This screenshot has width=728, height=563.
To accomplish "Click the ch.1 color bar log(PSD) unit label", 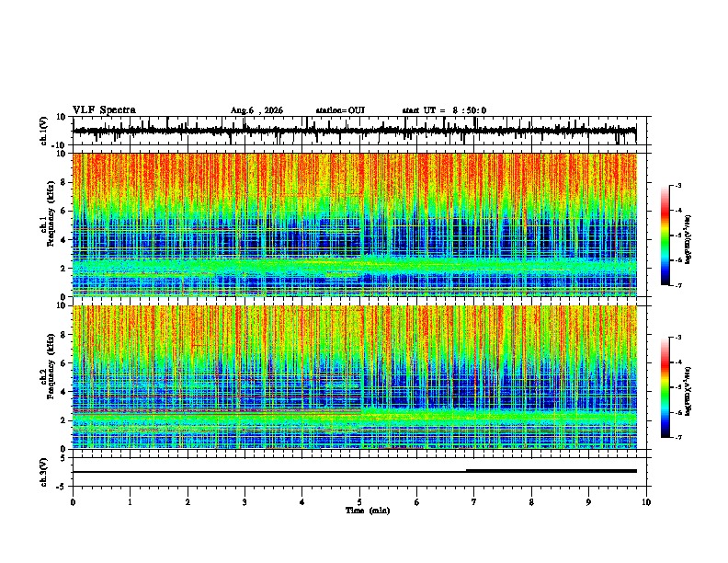I will (688, 239).
